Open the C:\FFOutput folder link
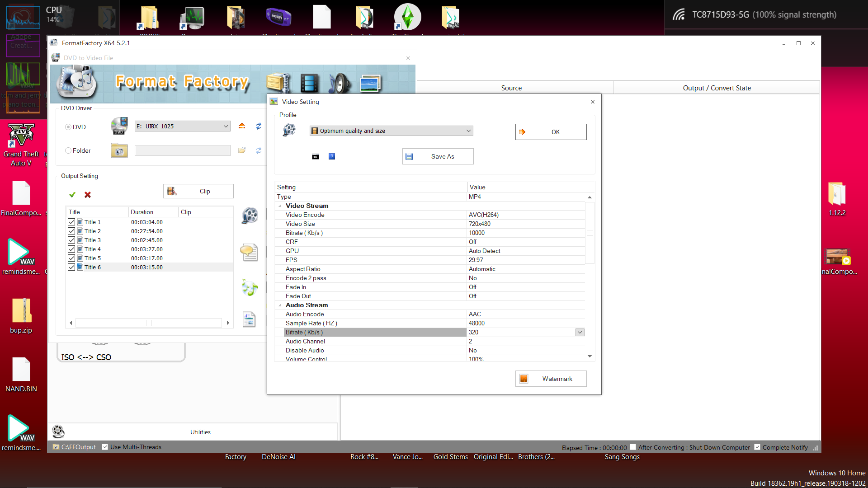Image resolution: width=868 pixels, height=488 pixels. pos(79,447)
